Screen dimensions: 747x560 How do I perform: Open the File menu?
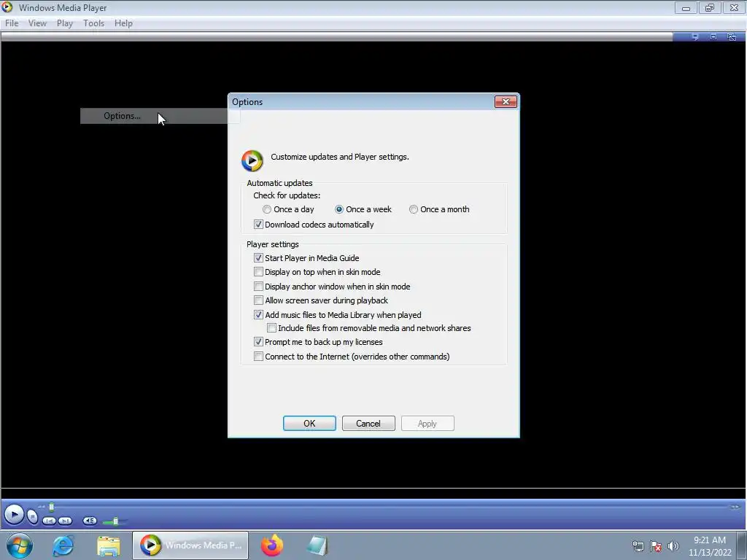[12, 23]
